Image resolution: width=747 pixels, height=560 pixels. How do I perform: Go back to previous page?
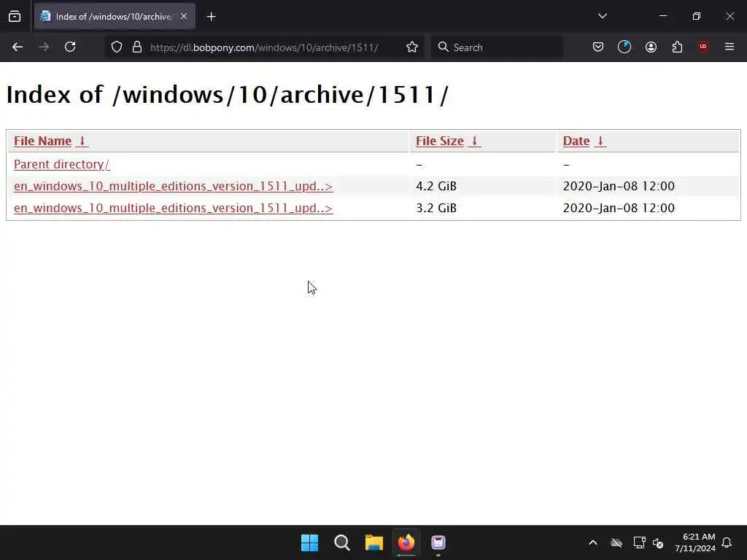pyautogui.click(x=18, y=47)
